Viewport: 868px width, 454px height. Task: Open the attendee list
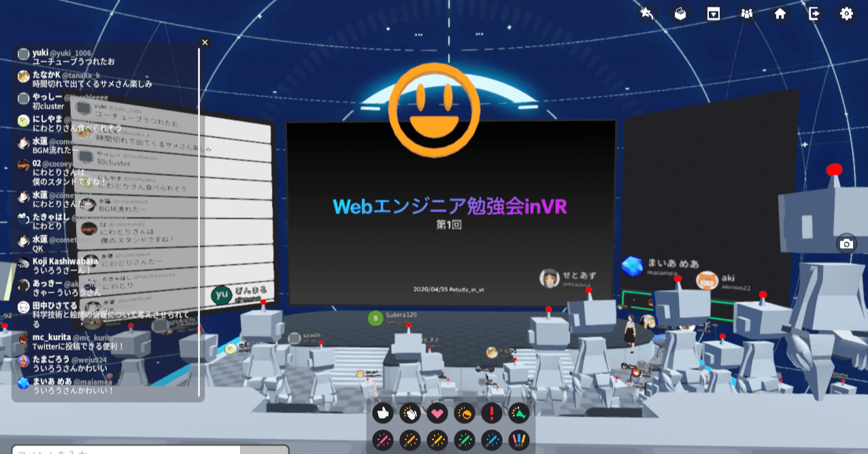[746, 14]
